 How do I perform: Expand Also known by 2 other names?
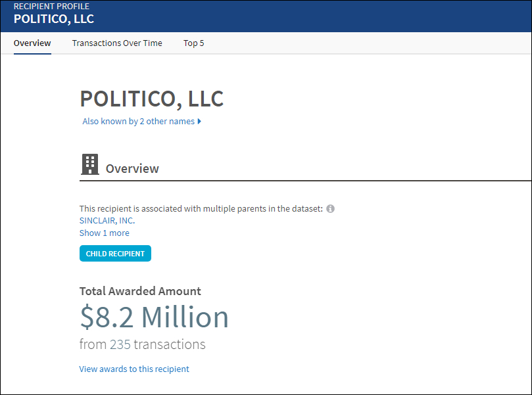(x=139, y=122)
